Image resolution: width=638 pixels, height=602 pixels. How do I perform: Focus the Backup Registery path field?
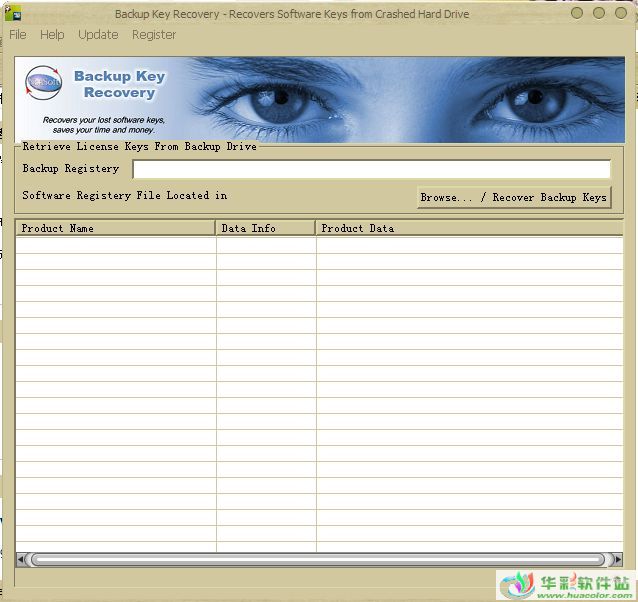(x=371, y=169)
